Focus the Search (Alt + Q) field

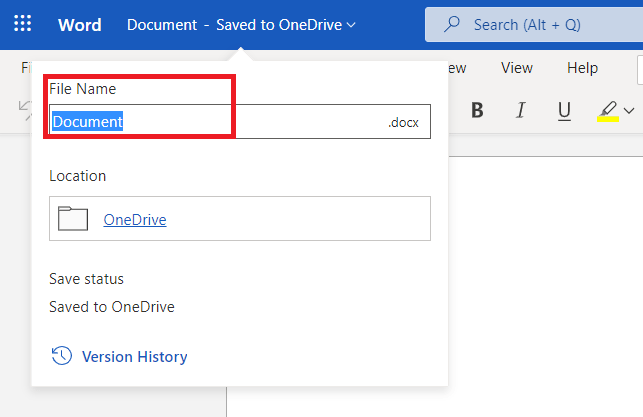point(534,25)
